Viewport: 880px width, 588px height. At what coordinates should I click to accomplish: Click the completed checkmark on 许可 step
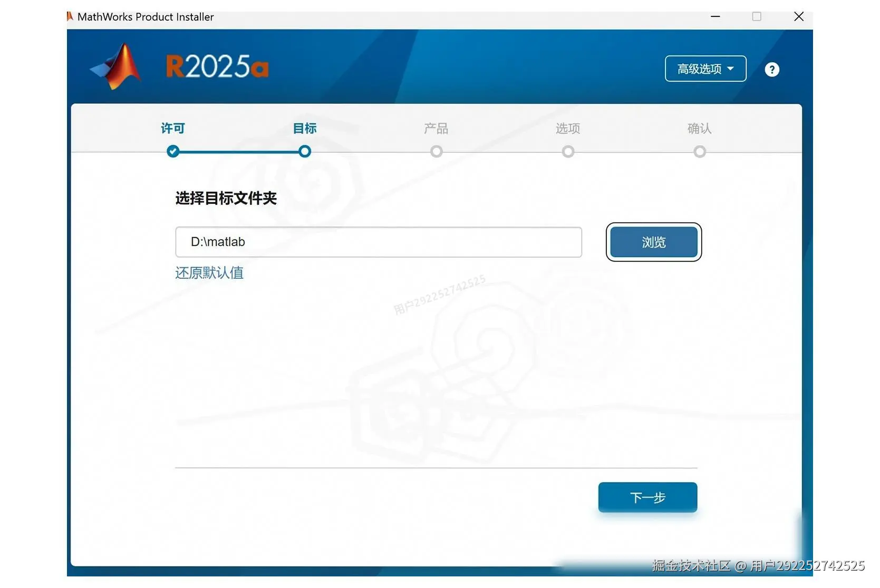[x=172, y=151]
